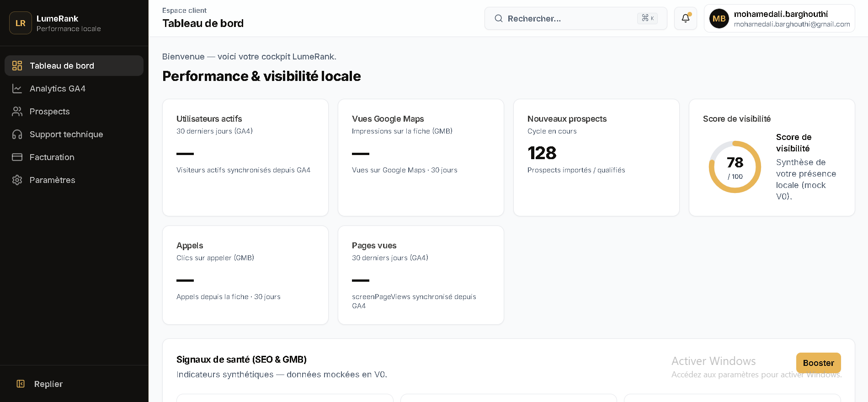Viewport: 868px width, 402px height.
Task: Click the Booster button
Action: (x=818, y=363)
